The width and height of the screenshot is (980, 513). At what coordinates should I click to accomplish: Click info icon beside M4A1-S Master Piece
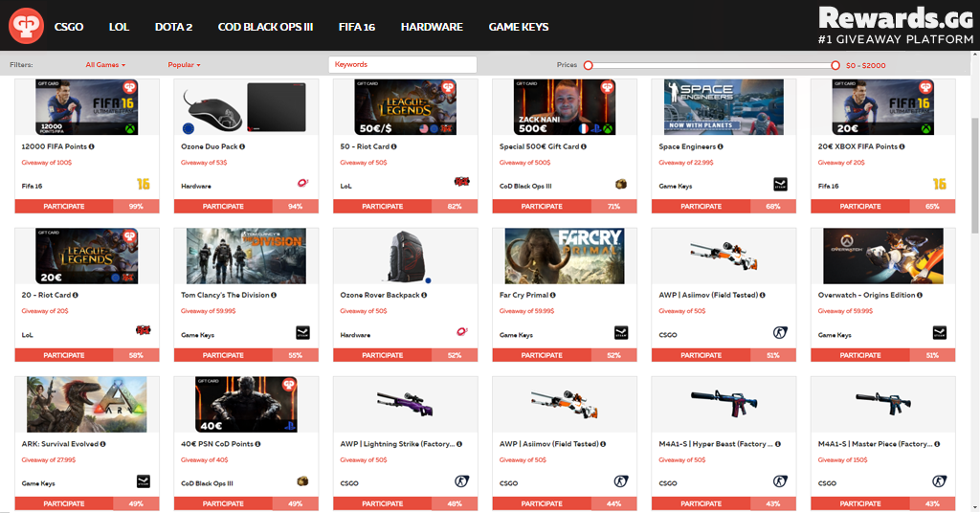pos(937,444)
